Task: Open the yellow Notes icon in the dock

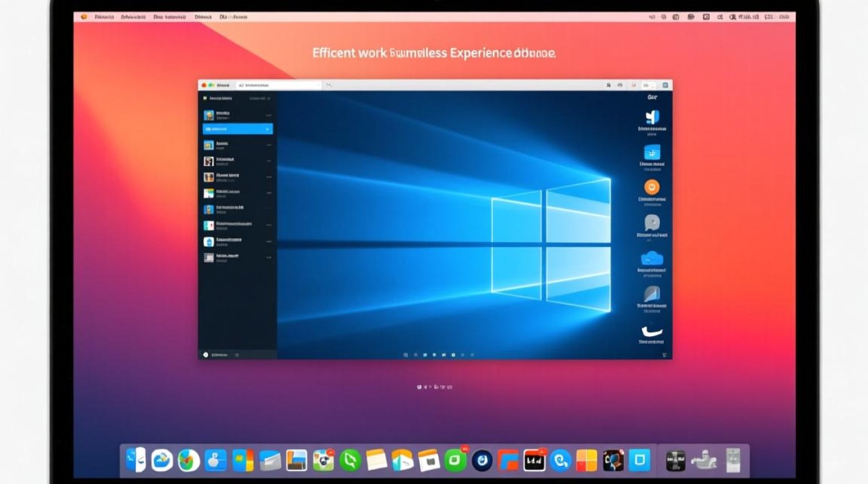Action: 377,460
